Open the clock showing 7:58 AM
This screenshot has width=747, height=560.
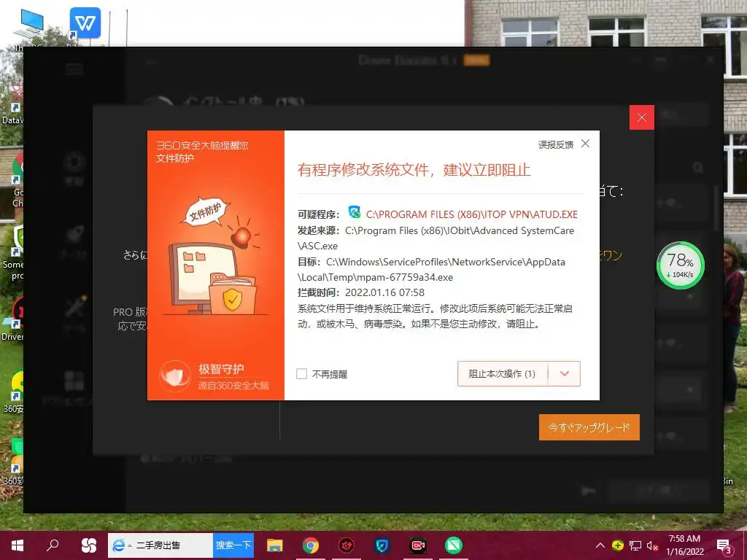click(x=684, y=545)
